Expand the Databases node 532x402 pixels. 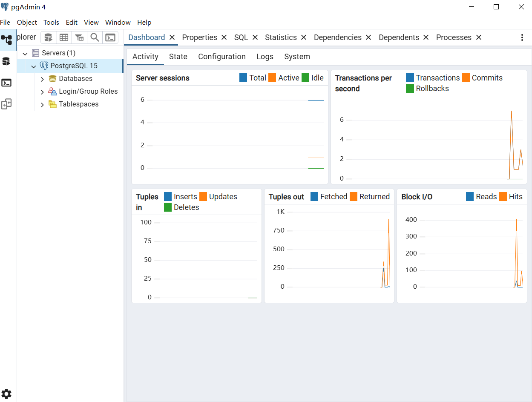[x=42, y=79]
